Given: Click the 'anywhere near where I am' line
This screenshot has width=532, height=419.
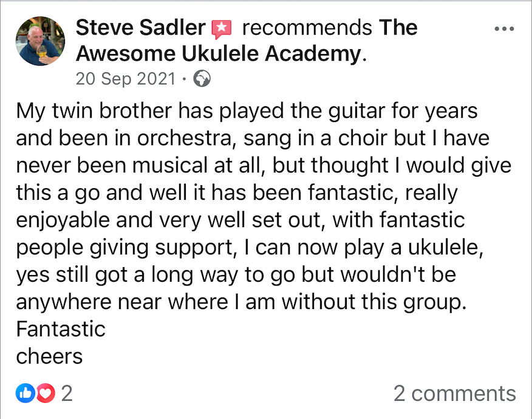Looking at the screenshot, I should point(241,302).
